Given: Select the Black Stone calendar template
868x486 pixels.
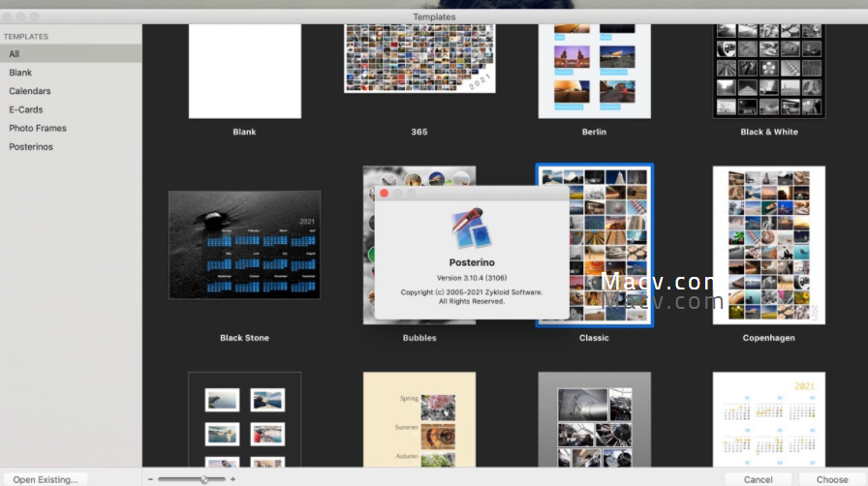Looking at the screenshot, I should point(245,245).
